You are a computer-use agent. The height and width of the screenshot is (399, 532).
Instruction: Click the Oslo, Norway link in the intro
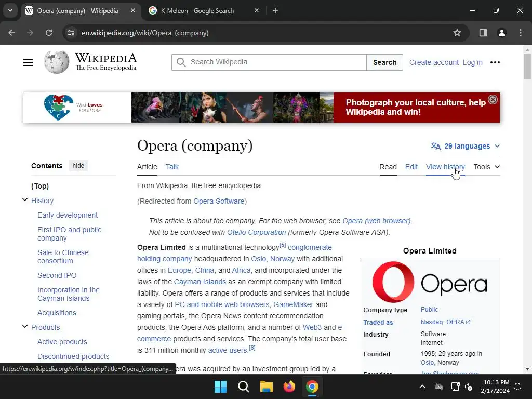click(273, 259)
